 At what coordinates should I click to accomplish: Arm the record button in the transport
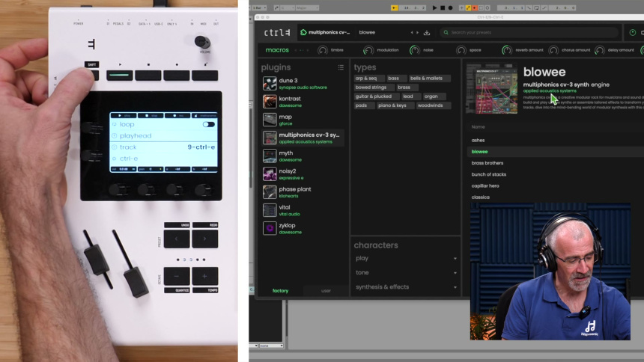pos(450,7)
